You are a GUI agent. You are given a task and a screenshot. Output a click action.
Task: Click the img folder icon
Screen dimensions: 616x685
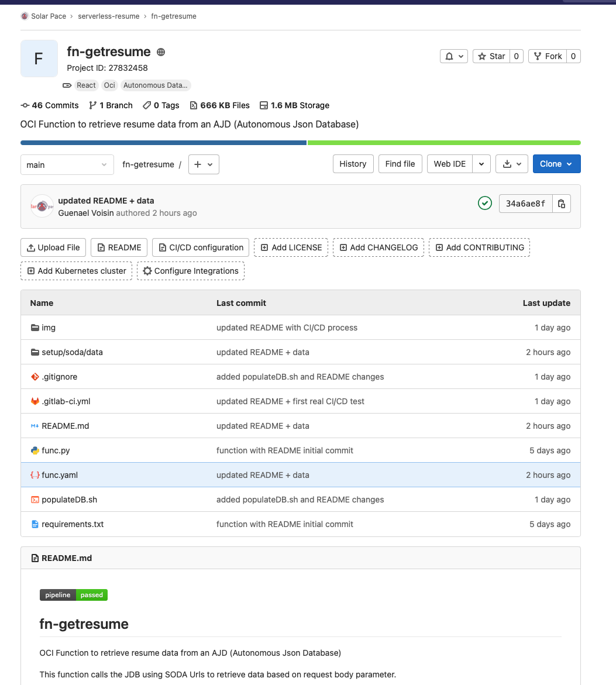(x=35, y=328)
